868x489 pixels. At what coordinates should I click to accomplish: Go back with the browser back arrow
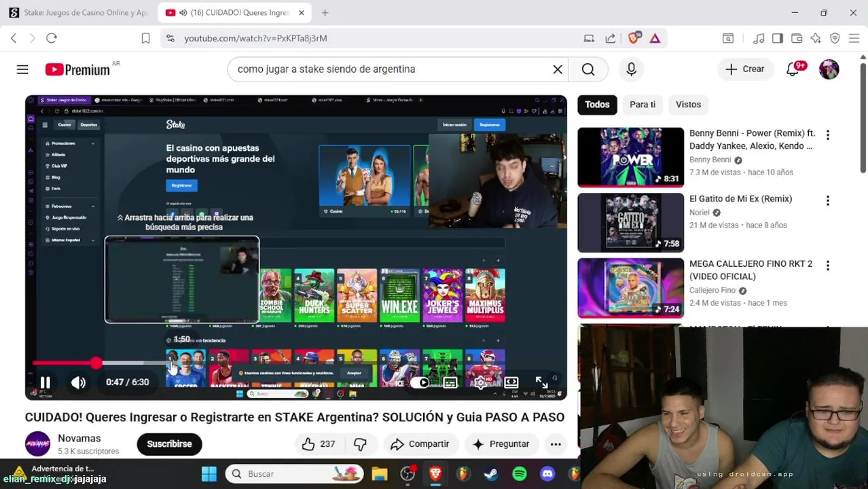14,39
